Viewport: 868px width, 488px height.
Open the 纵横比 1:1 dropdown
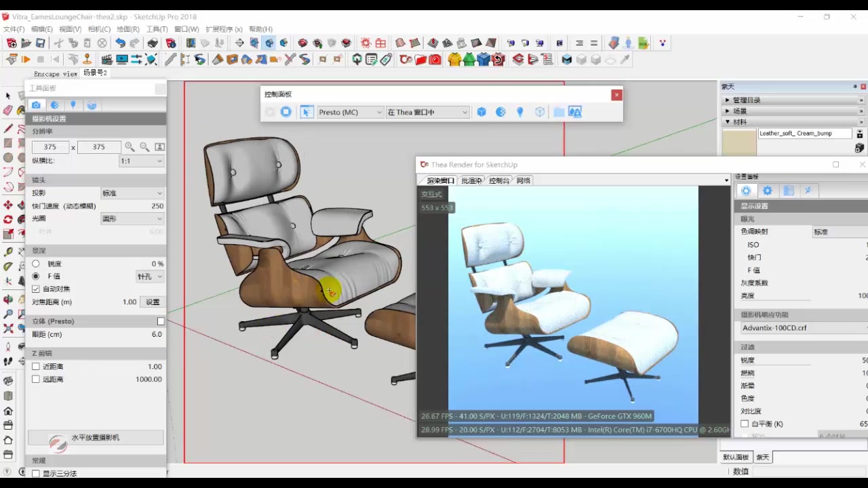[141, 161]
